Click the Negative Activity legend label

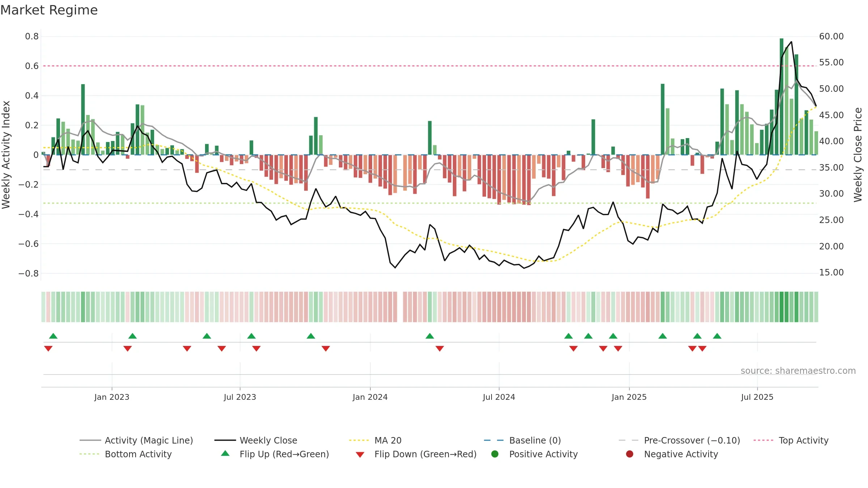[x=681, y=454]
